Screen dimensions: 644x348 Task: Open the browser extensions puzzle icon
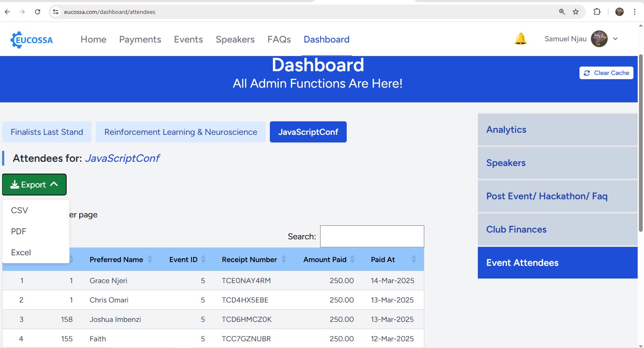point(597,12)
